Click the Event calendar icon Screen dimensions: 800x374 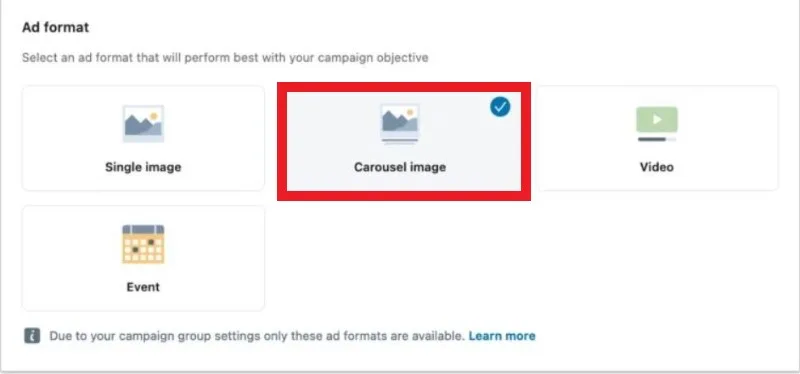click(143, 244)
